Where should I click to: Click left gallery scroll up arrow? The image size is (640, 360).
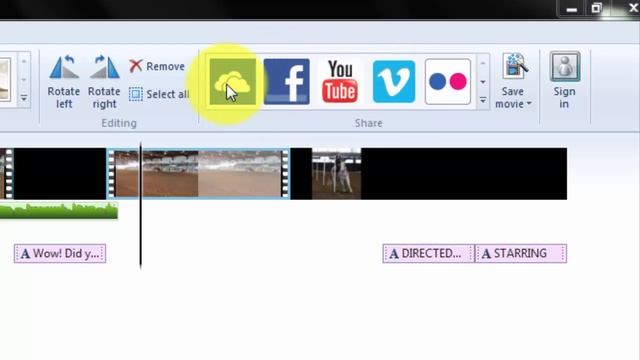click(x=24, y=61)
